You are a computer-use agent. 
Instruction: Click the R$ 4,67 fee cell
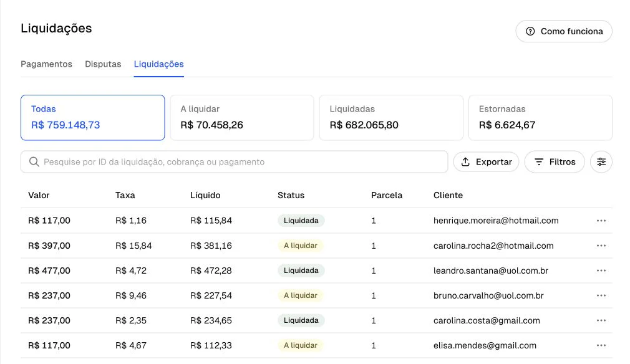[x=130, y=345]
